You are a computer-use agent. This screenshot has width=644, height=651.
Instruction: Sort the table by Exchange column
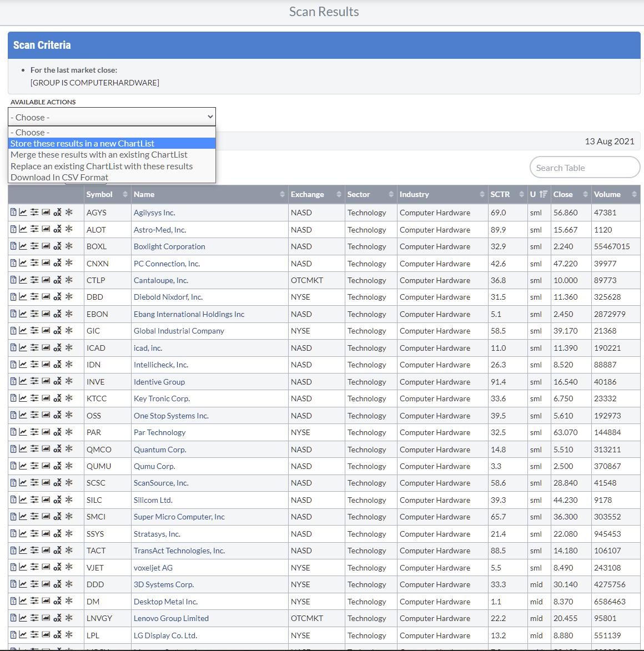click(x=315, y=194)
